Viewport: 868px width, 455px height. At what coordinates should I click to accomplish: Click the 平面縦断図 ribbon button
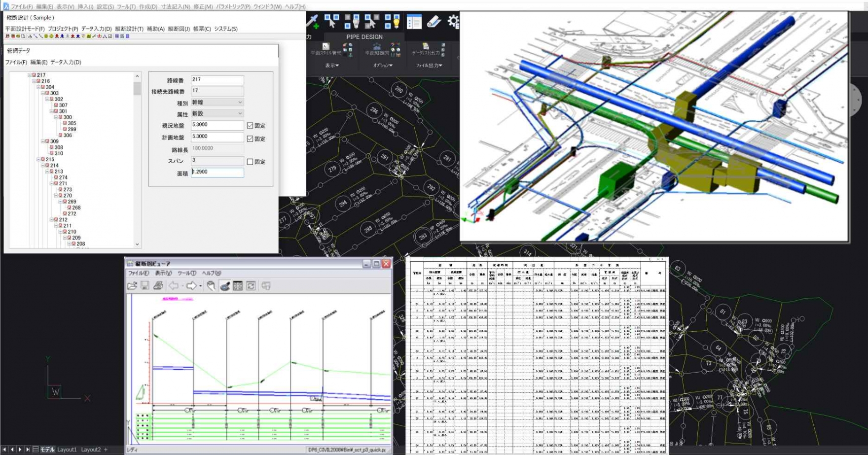point(377,49)
